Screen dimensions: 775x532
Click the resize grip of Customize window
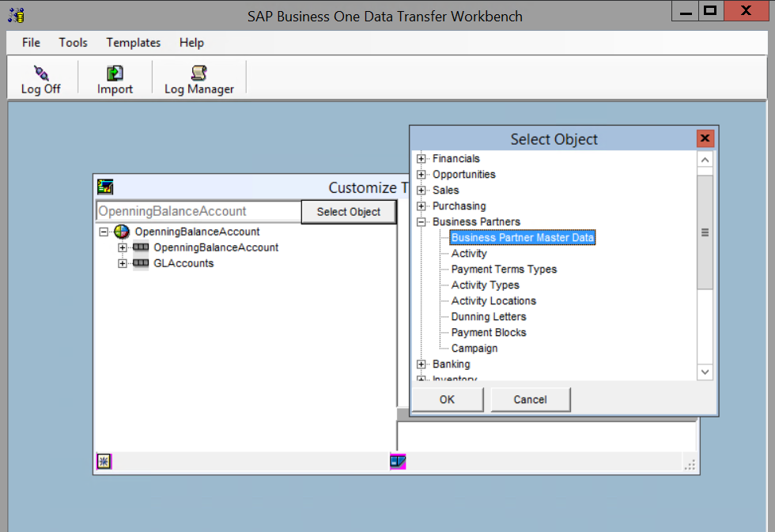[x=690, y=464]
